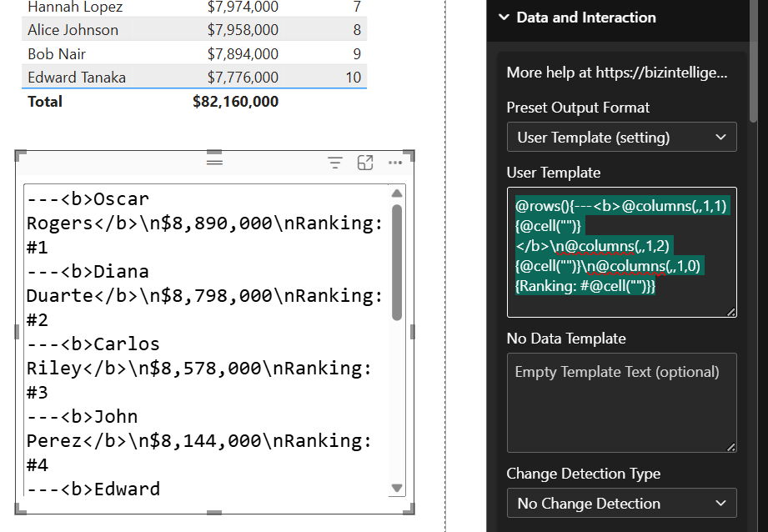Select the Alice Johnson table row name
The height and width of the screenshot is (532, 768).
coord(73,30)
